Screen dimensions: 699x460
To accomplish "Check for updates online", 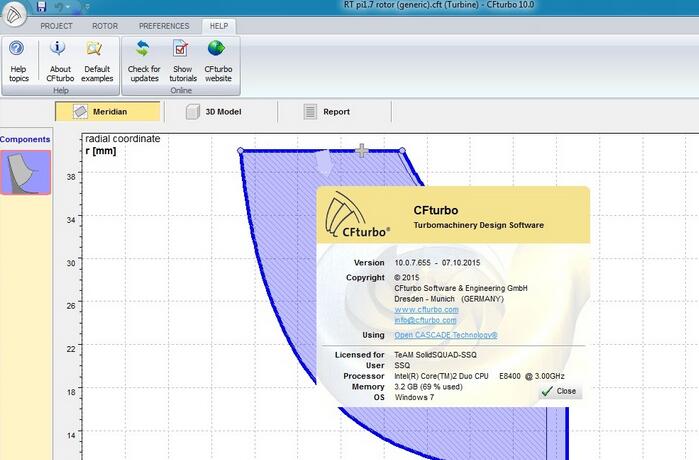I will pyautogui.click(x=144, y=61).
